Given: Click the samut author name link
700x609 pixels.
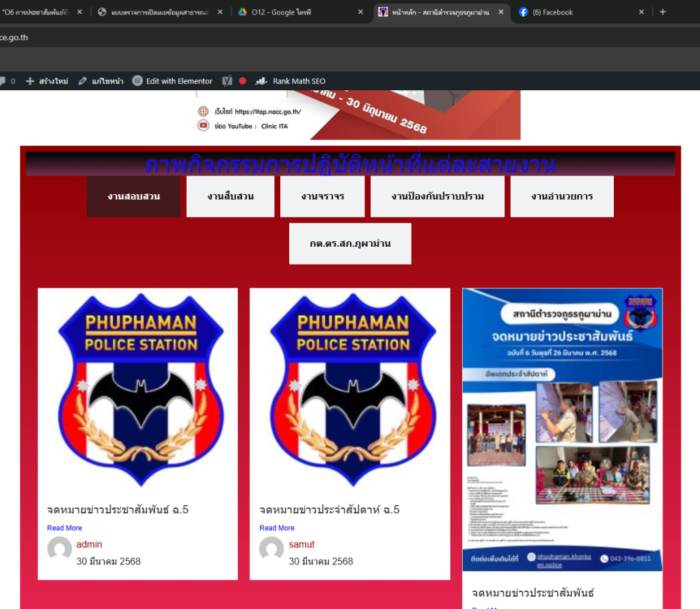Looking at the screenshot, I should pos(301,544).
